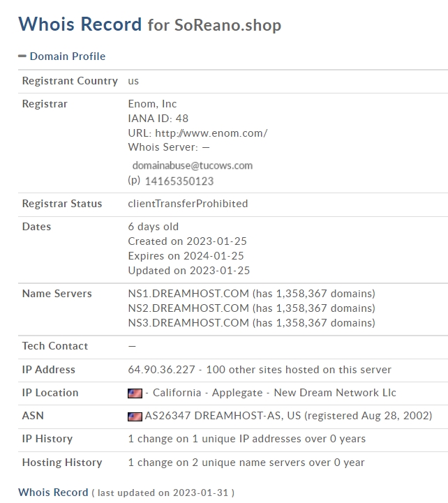Image resolution: width=448 pixels, height=503 pixels.
Task: Click the minus icon beside Domain Profile
Action: coord(22,56)
